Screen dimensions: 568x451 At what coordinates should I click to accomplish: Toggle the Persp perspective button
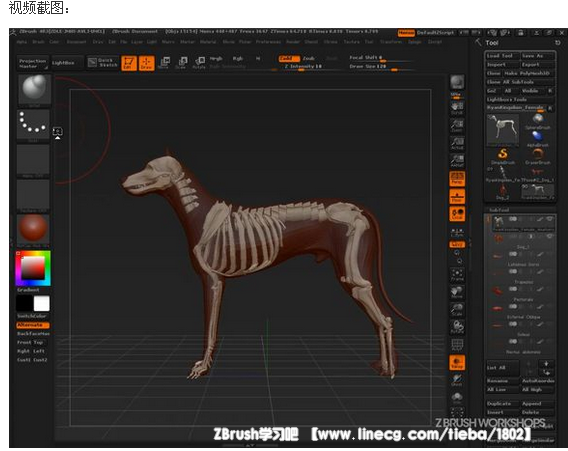[x=457, y=179]
